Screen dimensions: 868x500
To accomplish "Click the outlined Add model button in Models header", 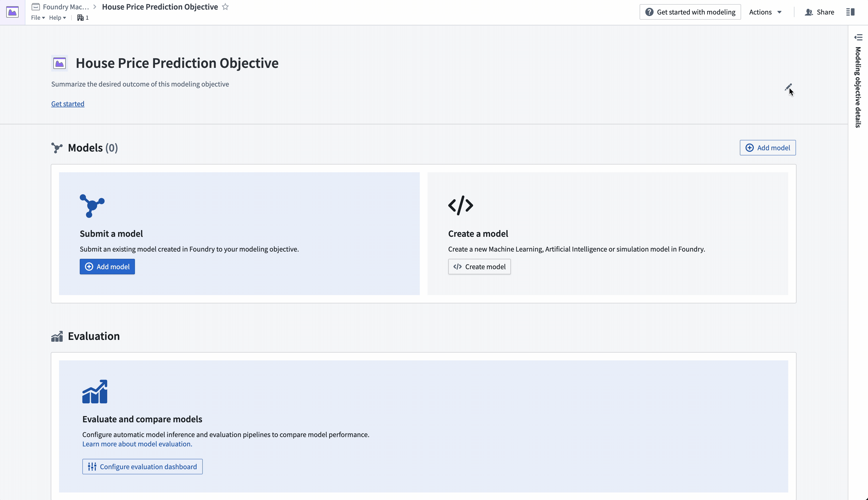I will pyautogui.click(x=768, y=148).
